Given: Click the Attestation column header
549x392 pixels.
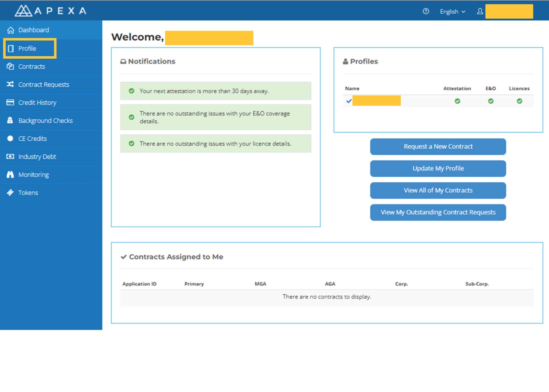Looking at the screenshot, I should tap(457, 89).
